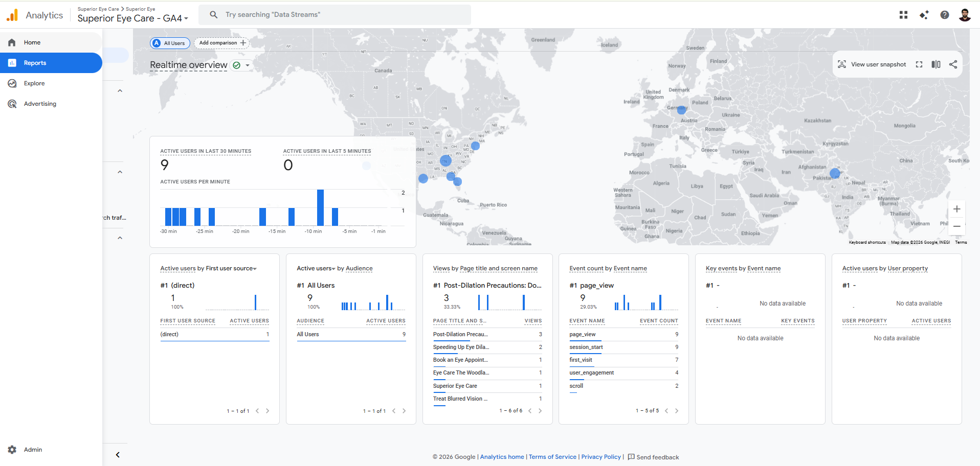Open the Privacy Policy footer link
Screen dimensions: 980x466
click(600, 457)
